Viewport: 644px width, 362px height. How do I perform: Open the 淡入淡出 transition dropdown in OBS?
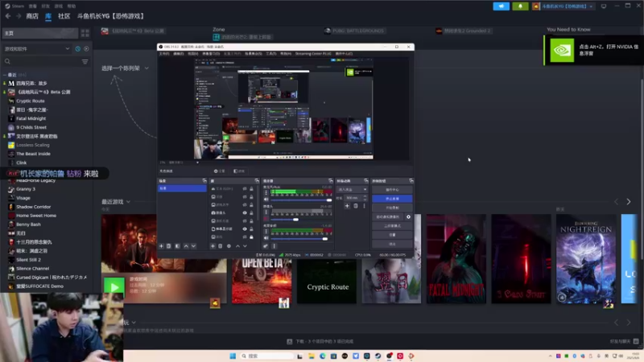[x=352, y=190]
